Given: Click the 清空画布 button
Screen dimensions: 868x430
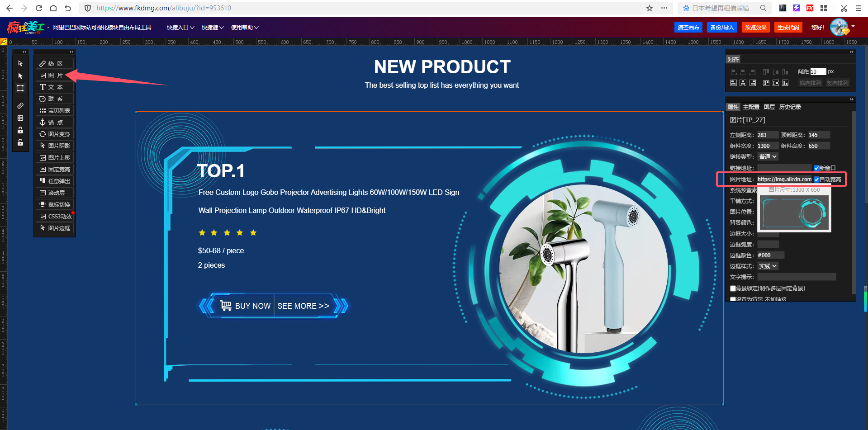Looking at the screenshot, I should click(x=688, y=28).
